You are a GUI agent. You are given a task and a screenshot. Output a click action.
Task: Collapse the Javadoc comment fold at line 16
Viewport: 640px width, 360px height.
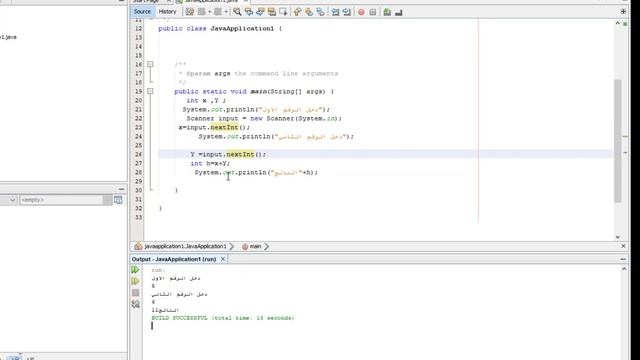[x=150, y=64]
